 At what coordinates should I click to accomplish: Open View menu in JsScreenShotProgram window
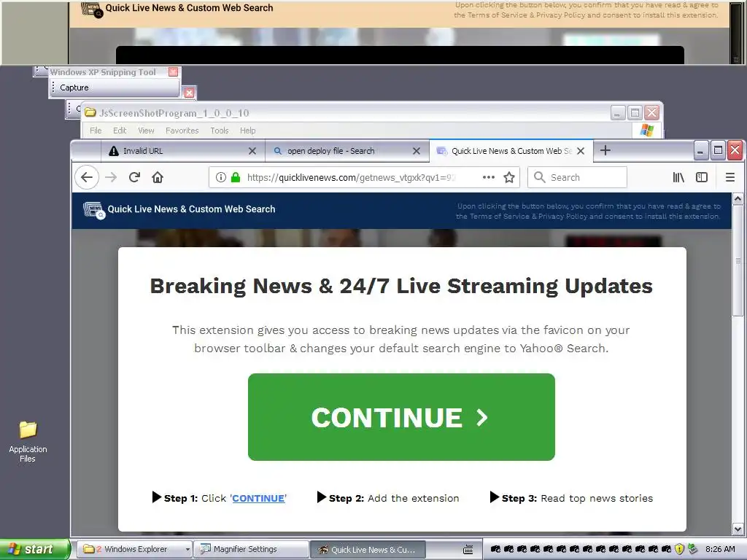[x=146, y=131]
